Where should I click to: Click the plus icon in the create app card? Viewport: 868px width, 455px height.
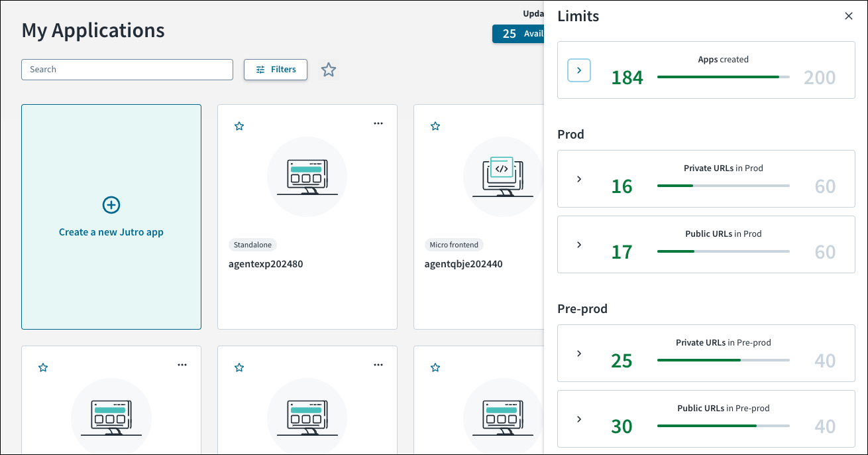point(111,205)
